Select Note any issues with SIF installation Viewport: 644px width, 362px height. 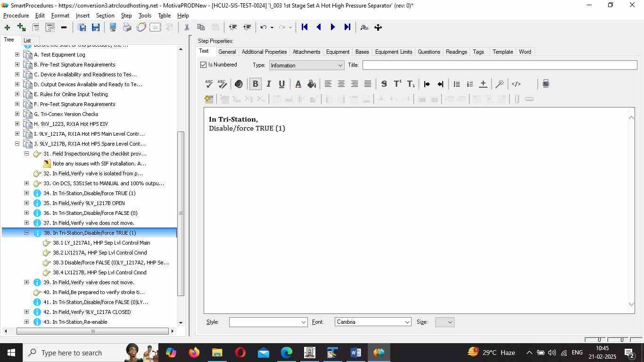pyautogui.click(x=99, y=164)
